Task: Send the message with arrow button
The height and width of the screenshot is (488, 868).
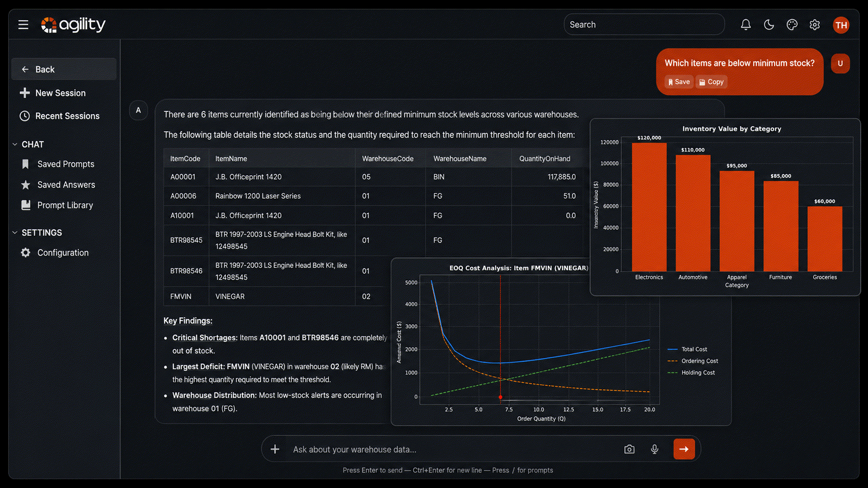Action: 684,449
